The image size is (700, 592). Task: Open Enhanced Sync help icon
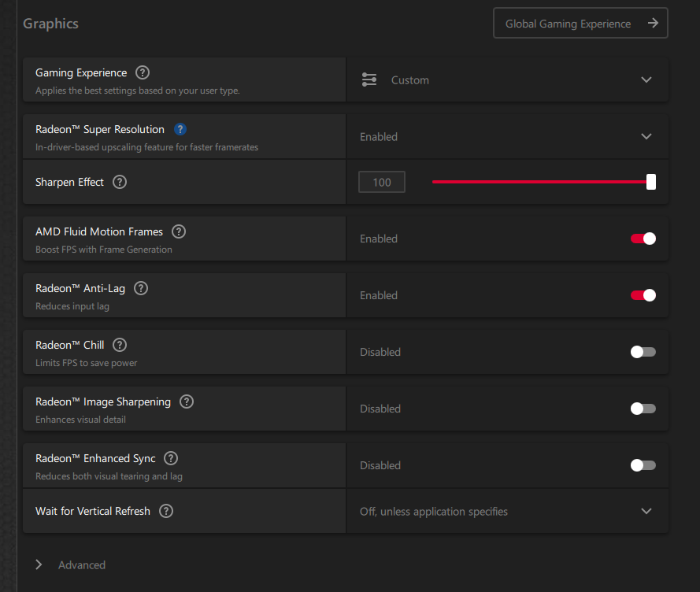pos(171,458)
